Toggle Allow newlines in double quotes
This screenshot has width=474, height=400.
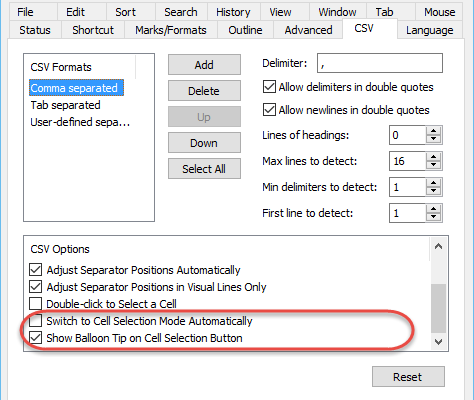point(269,110)
